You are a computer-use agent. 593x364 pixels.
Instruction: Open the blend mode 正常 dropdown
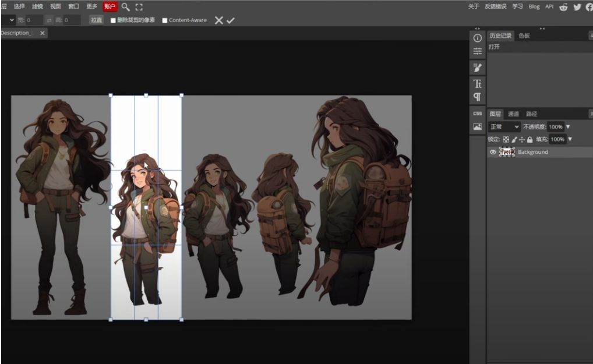(504, 126)
